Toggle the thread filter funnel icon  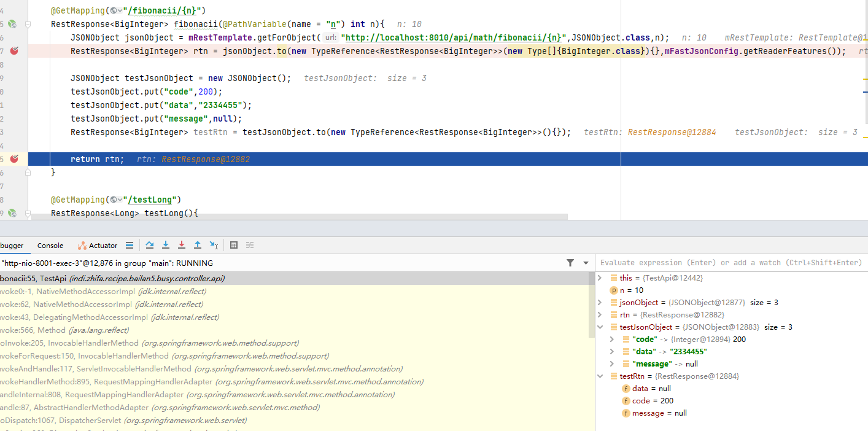570,262
